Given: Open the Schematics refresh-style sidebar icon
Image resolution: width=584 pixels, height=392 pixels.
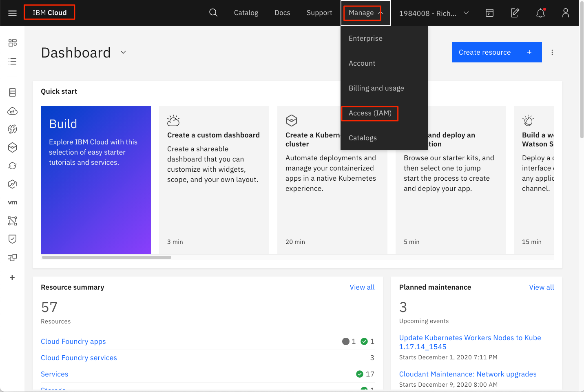Looking at the screenshot, I should 12,166.
